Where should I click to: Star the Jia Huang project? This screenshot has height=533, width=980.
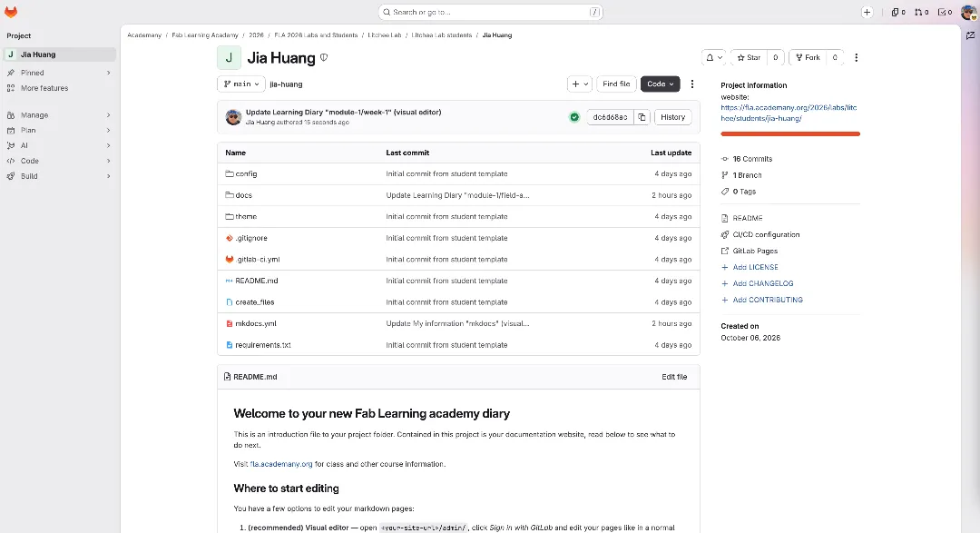coord(749,57)
